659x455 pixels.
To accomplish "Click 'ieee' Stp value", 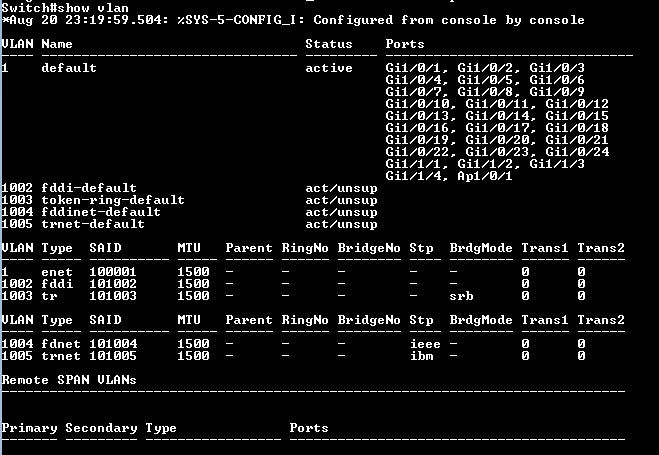I will point(425,344).
